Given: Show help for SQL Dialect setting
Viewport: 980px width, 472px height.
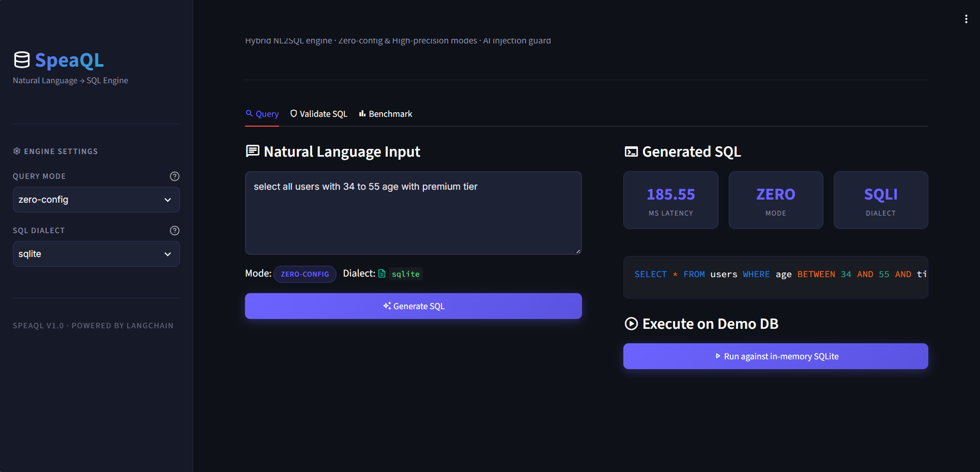Looking at the screenshot, I should click(x=175, y=231).
